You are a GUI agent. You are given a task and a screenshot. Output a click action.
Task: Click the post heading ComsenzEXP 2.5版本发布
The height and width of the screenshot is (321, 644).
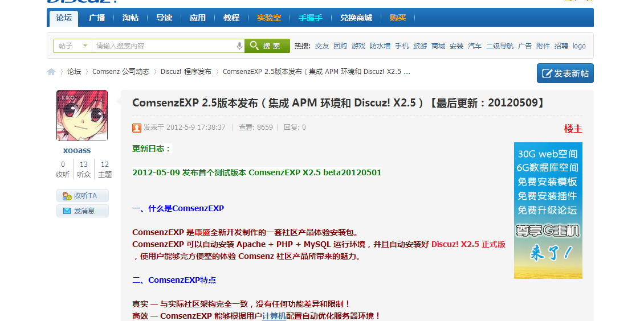click(339, 103)
